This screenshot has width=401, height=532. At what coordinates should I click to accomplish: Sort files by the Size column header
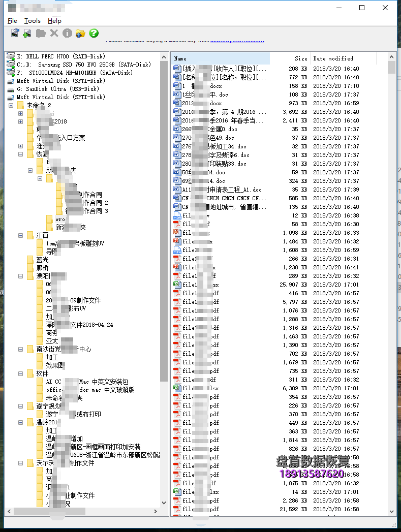point(290,59)
